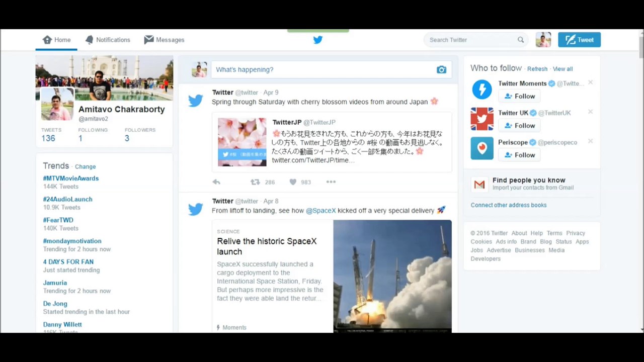Click Periscope avatar icon
This screenshot has width=644, height=362.
[x=482, y=148]
